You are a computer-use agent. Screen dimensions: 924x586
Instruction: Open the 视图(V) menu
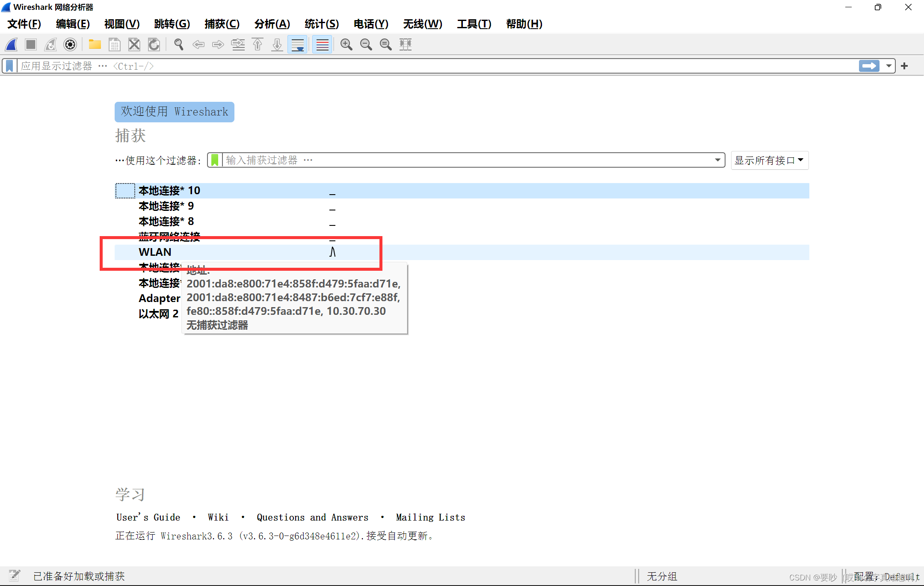click(x=122, y=24)
